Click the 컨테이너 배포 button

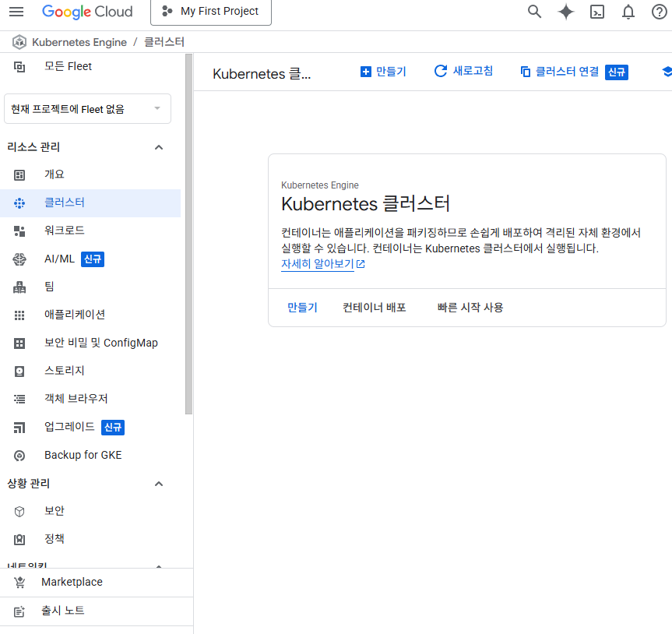tap(374, 308)
